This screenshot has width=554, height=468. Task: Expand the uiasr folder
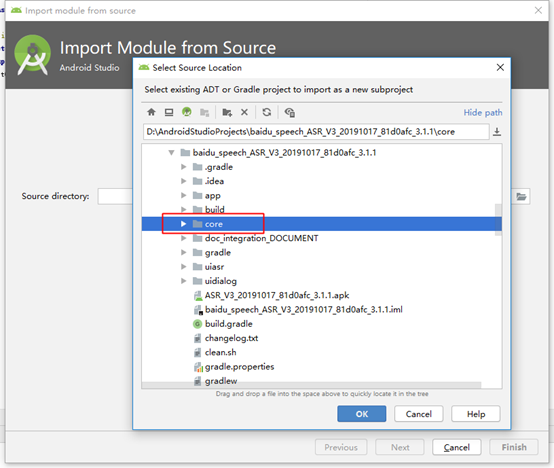183,267
